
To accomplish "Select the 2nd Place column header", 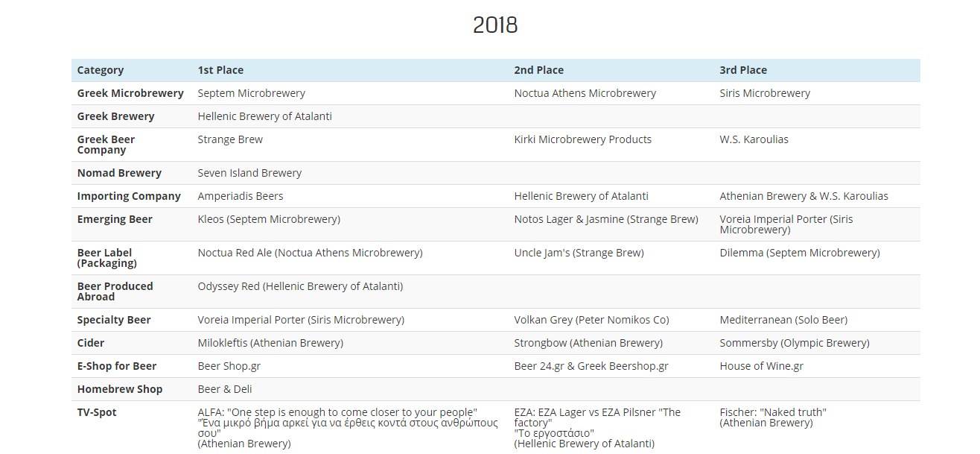I will [538, 70].
